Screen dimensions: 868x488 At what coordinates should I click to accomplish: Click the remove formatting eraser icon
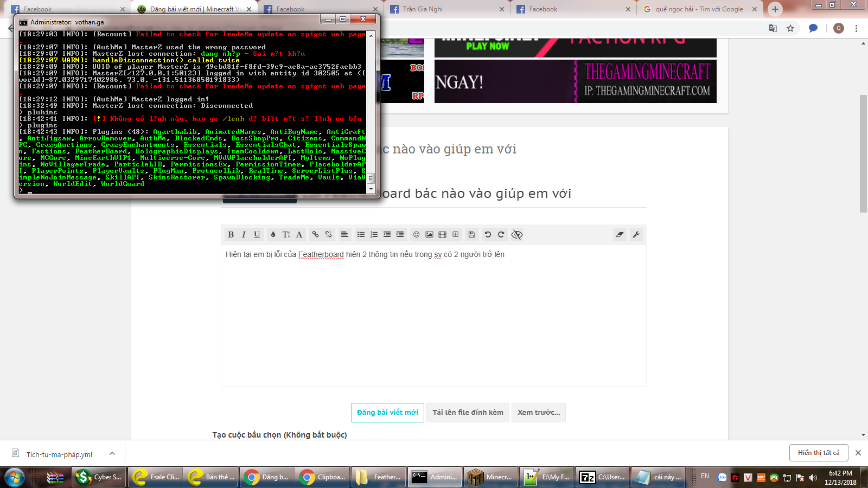620,235
